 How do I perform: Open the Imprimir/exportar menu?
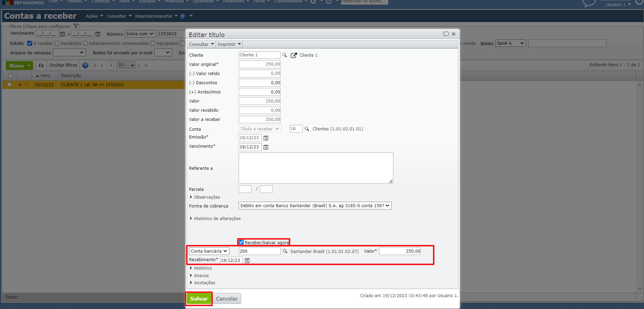[156, 16]
